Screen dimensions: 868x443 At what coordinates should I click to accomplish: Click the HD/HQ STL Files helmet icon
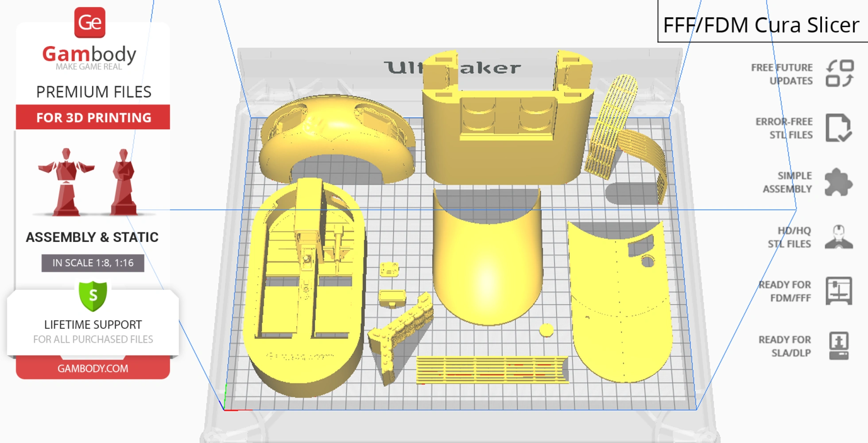tap(838, 237)
